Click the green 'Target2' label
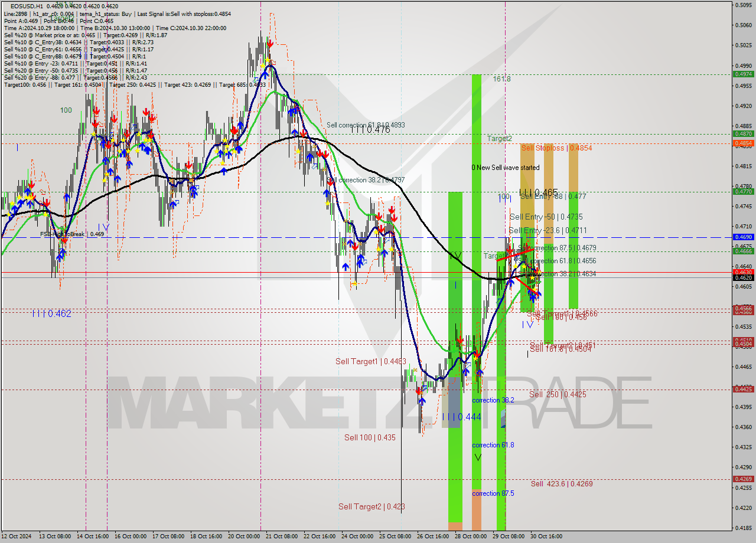This screenshot has height=543, width=756. point(499,138)
